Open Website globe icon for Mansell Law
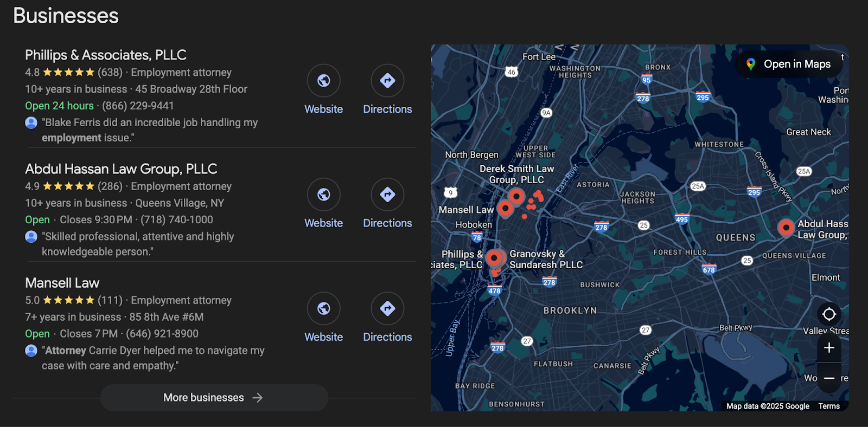 click(x=323, y=308)
